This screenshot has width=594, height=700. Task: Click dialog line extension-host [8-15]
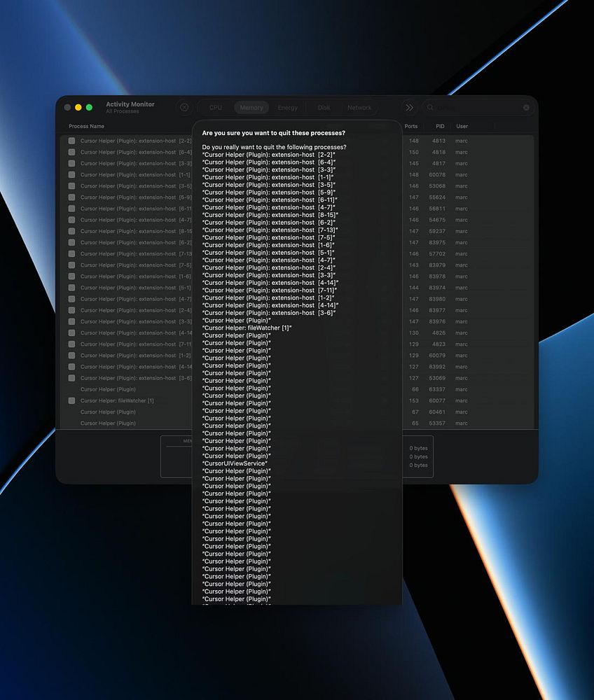coord(270,215)
